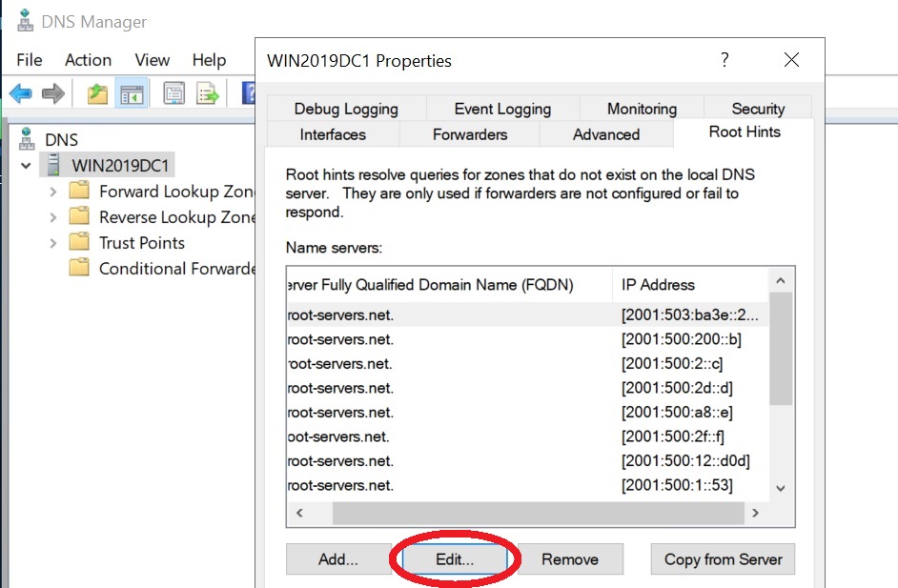This screenshot has width=898, height=588.
Task: Select WIN2019DC1 in the console tree
Action: (120, 166)
